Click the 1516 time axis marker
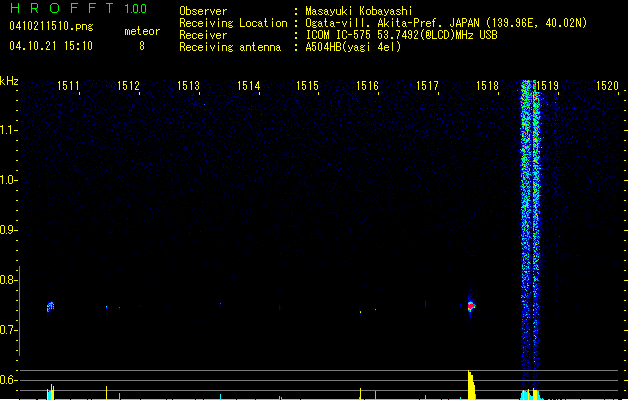Screen dimensions: 629x400 367,86
